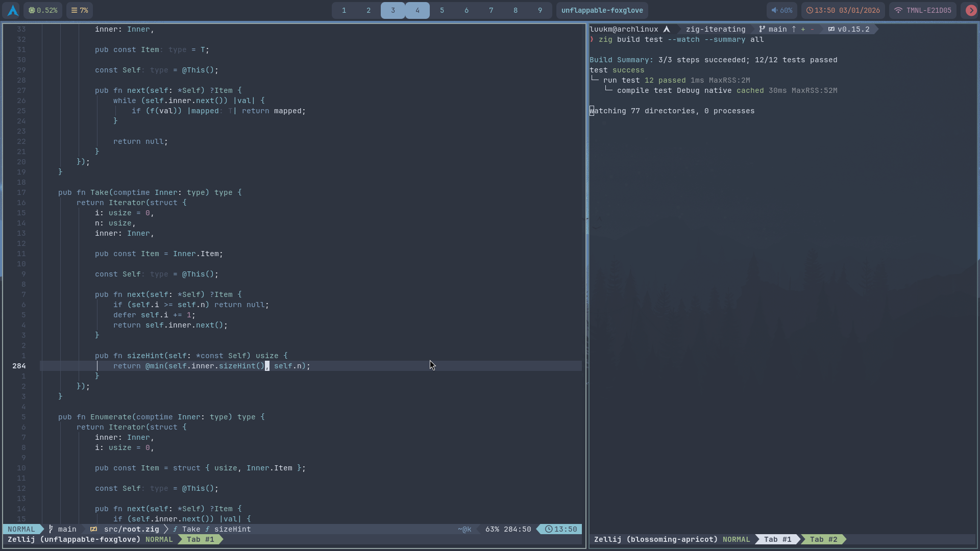Click the git branch icon in editor statusline
Viewport: 980px width, 551px height.
[51, 529]
